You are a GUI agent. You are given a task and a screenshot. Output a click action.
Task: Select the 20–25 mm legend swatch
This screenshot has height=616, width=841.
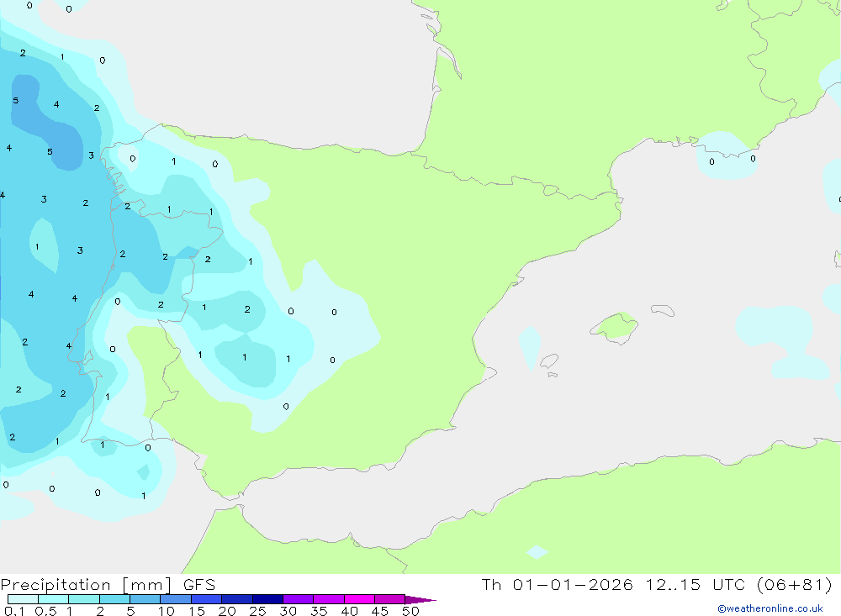pyautogui.click(x=236, y=600)
